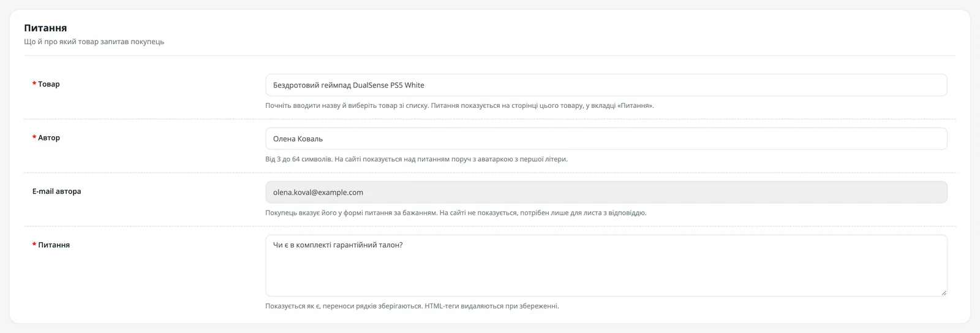Click the "Питання" section heading
Viewport: 980px width, 333px height.
tap(45, 28)
